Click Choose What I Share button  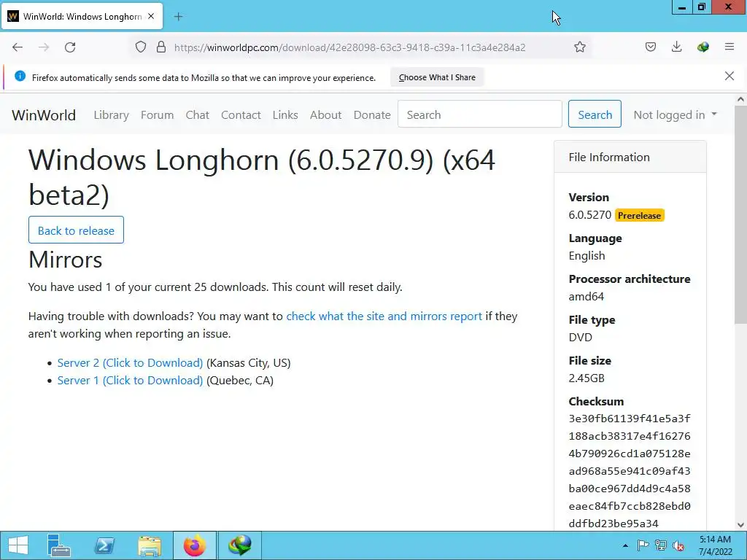pos(437,77)
